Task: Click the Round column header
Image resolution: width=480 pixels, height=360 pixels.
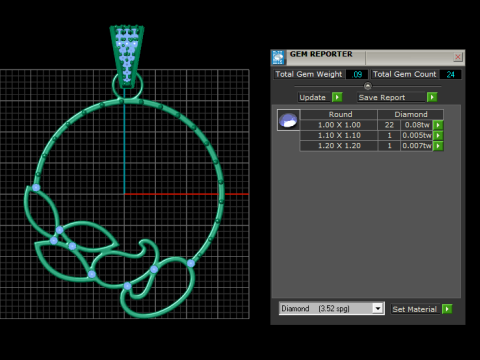Action: (x=339, y=114)
